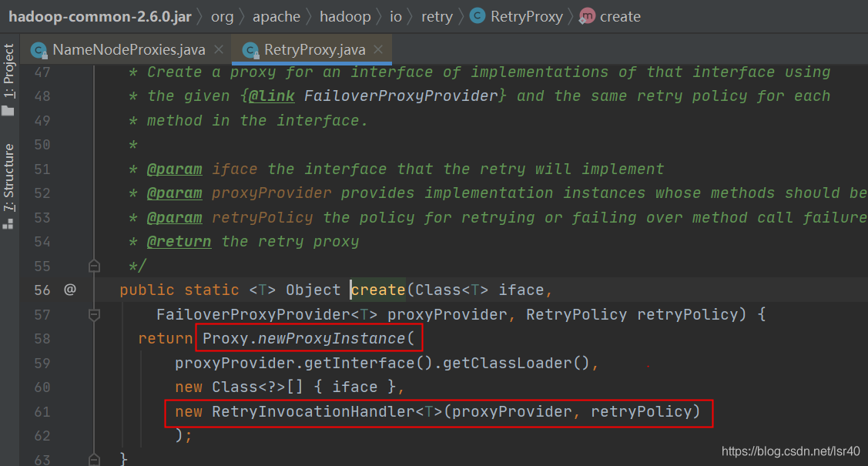The height and width of the screenshot is (466, 868).
Task: Click RetryProxy class breadcrumb
Action: (x=527, y=17)
